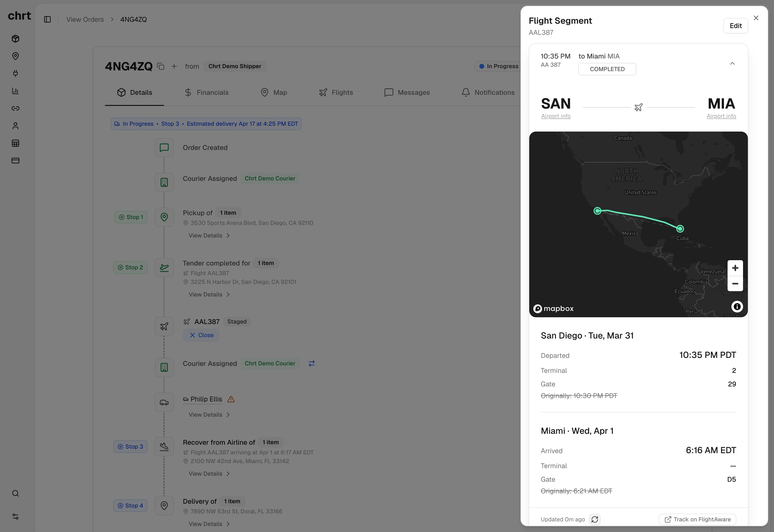Screen dimensions: 774x532
Task: Click the Stop 1 badge
Action: click(131, 217)
